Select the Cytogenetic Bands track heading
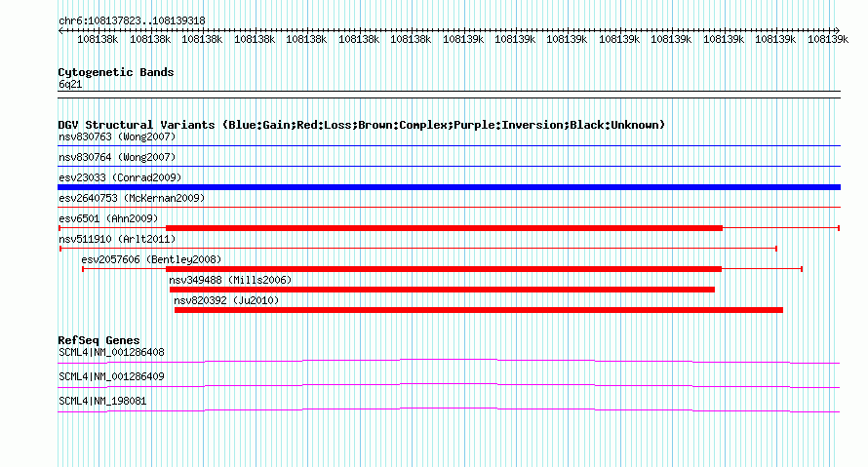The width and height of the screenshot is (868, 467). pos(116,72)
